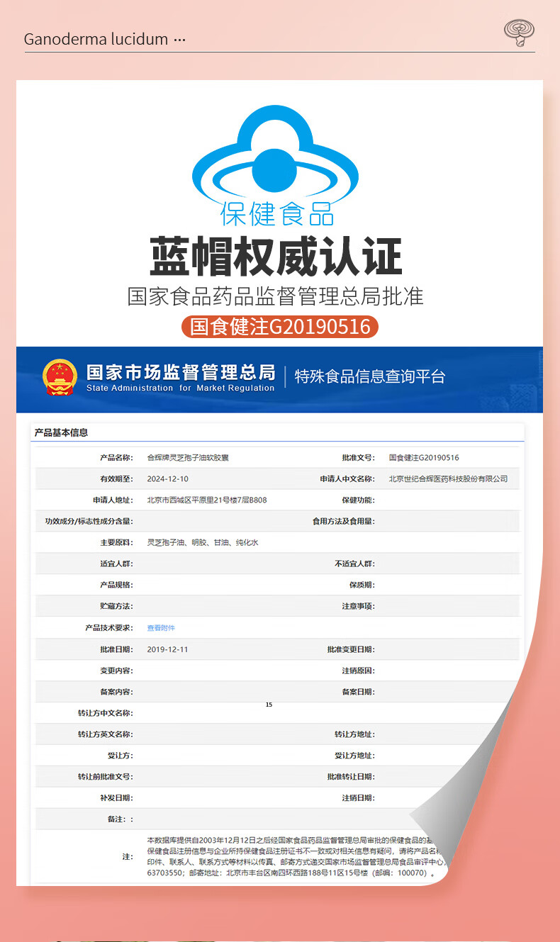
Task: Click the 转让方中文名称 label
Action: point(106,713)
